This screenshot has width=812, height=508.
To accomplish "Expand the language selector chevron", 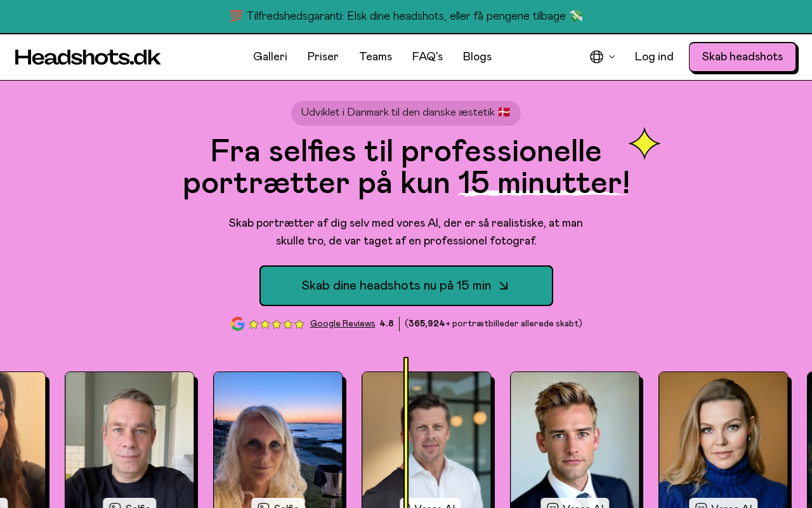I will pos(612,57).
